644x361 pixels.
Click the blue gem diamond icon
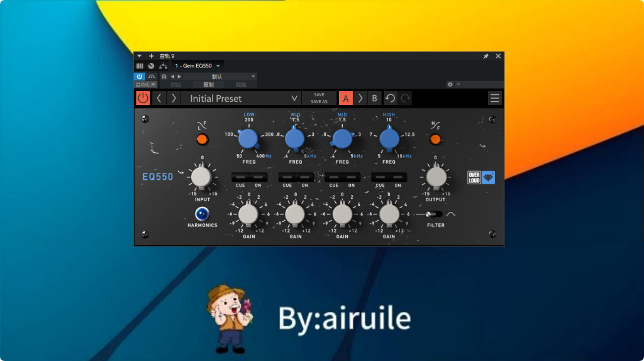point(488,177)
